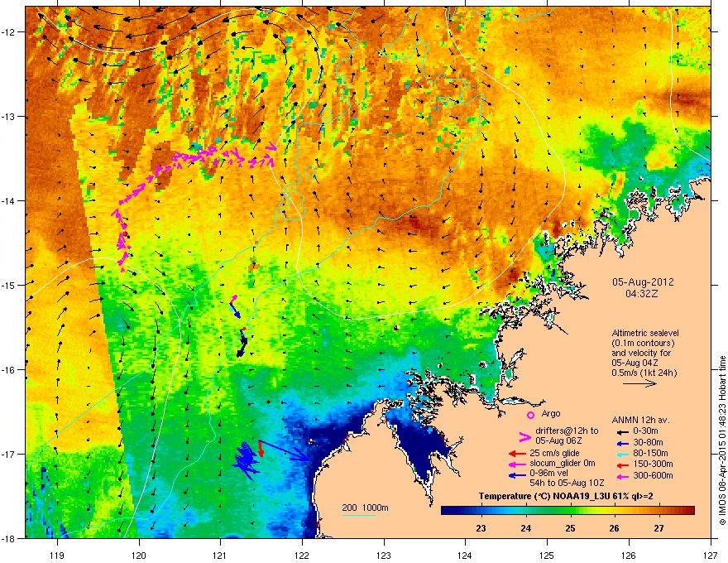
Task: Click the red 25 cm/s glide arrow
Action: pos(517,454)
